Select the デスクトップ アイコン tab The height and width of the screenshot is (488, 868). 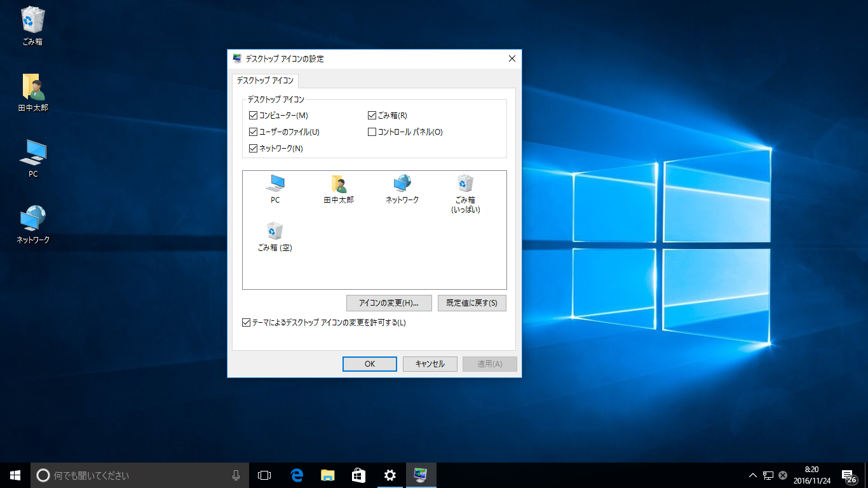point(266,81)
